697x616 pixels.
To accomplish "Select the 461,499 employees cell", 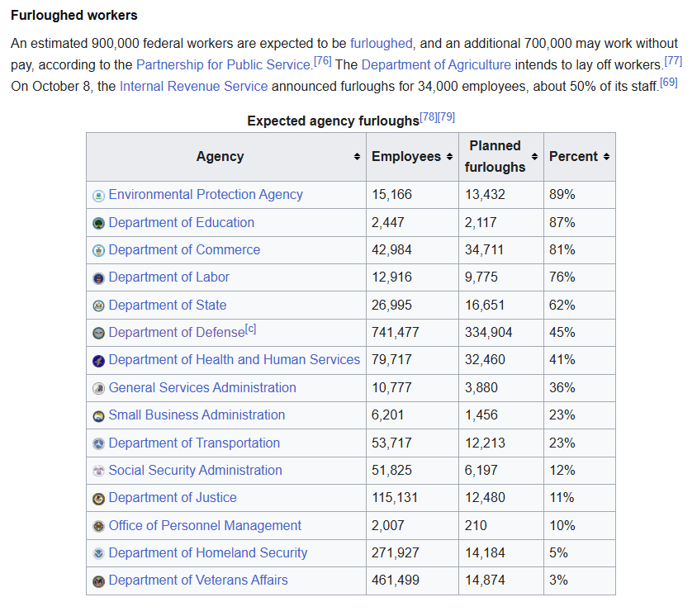I will click(413, 580).
